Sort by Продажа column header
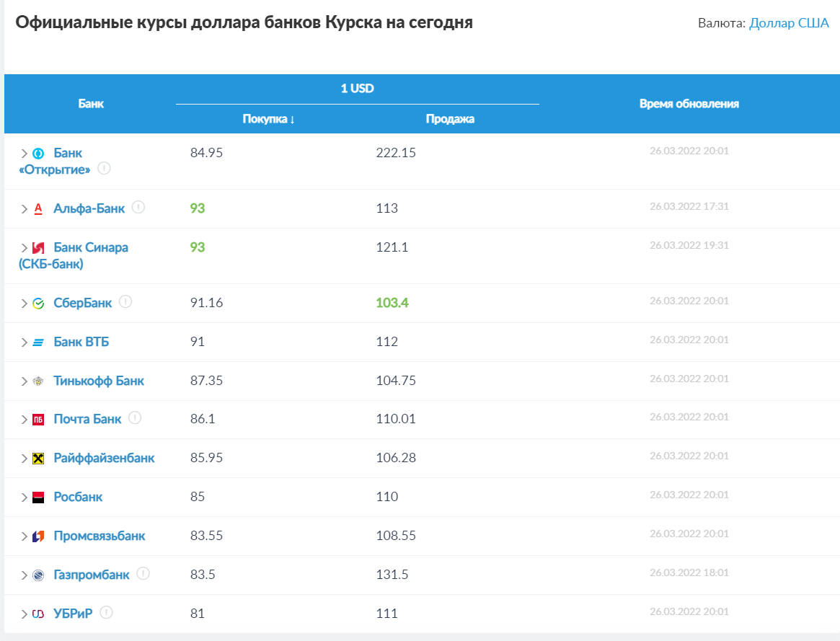This screenshot has width=840, height=641. tap(450, 119)
